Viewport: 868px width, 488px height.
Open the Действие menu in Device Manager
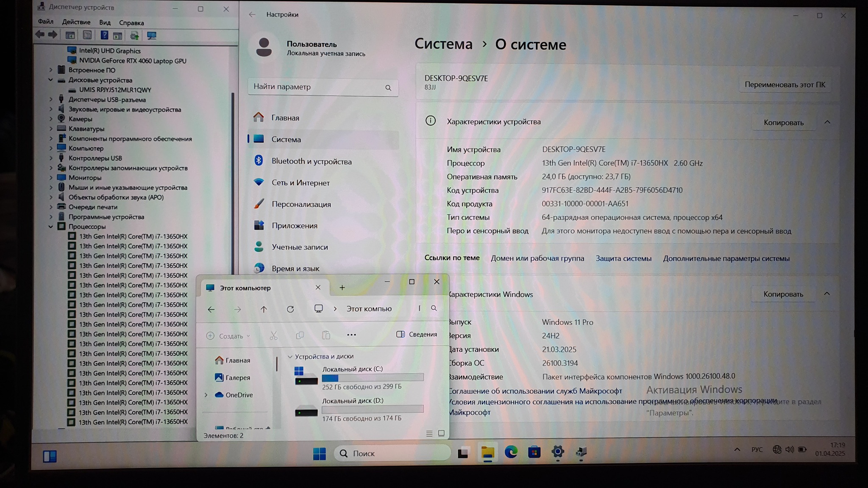click(x=76, y=22)
